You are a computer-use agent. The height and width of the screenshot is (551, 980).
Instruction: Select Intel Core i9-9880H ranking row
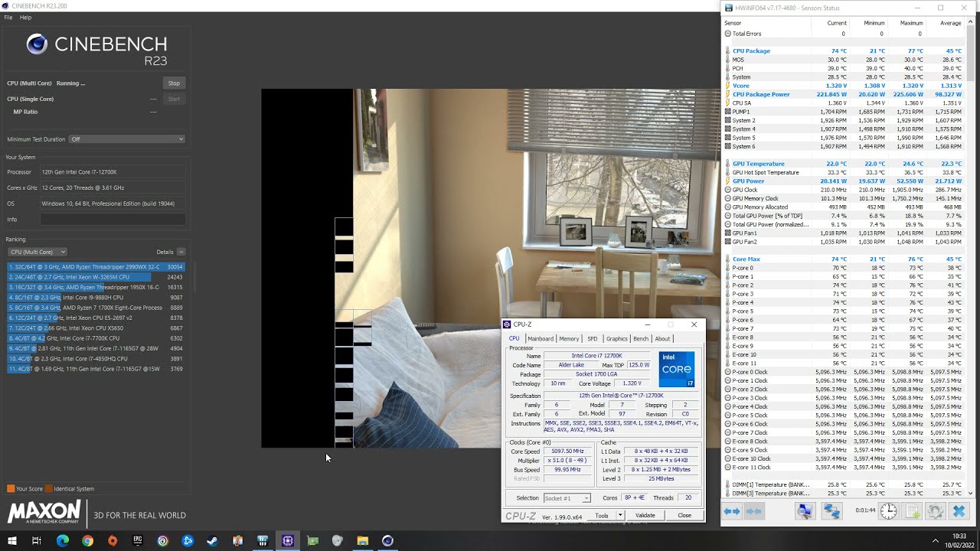tap(96, 298)
